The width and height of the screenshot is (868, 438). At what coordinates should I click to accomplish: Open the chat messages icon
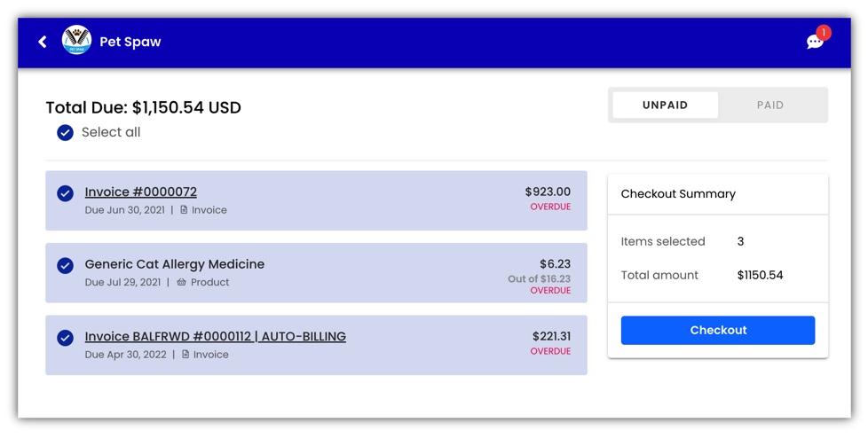pos(814,42)
